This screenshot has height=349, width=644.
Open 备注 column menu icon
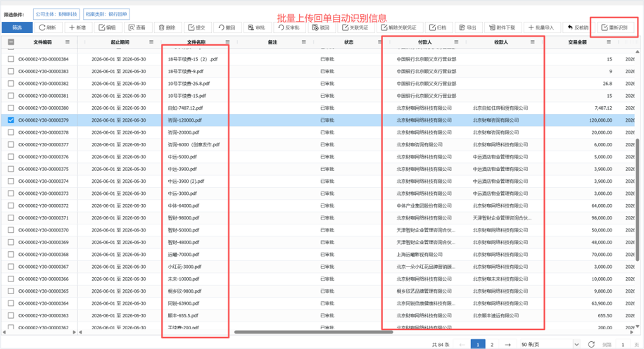point(303,42)
